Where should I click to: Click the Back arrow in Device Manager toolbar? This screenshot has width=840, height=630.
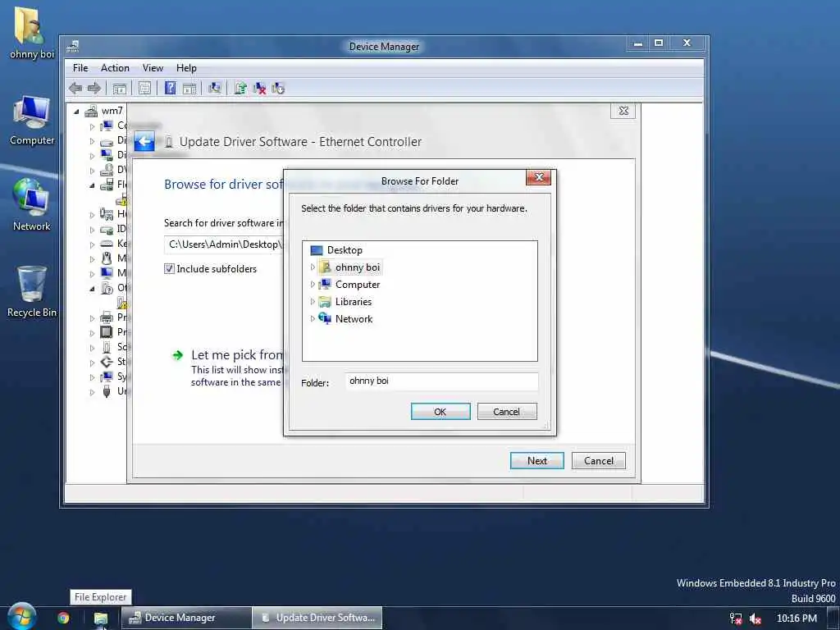coord(75,88)
